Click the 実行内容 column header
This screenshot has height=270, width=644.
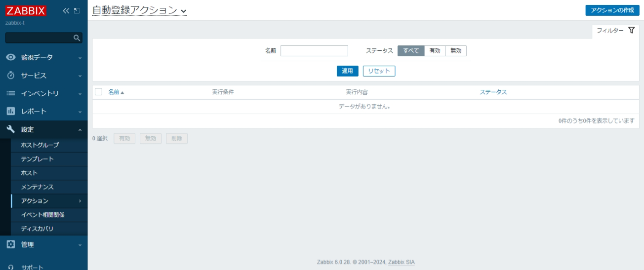coord(357,92)
